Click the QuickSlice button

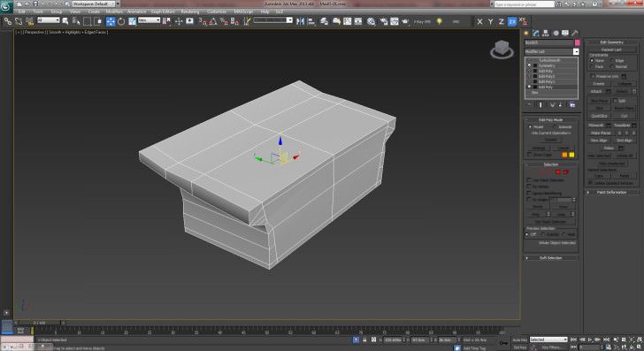pos(599,116)
